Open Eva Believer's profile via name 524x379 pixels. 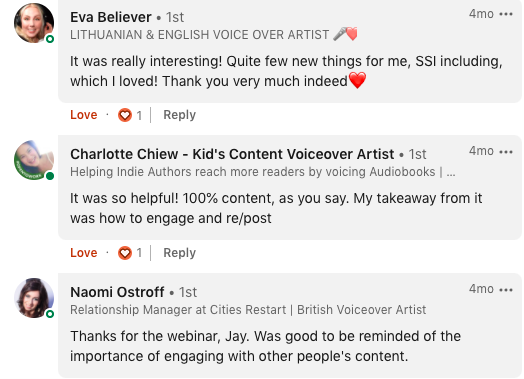111,17
